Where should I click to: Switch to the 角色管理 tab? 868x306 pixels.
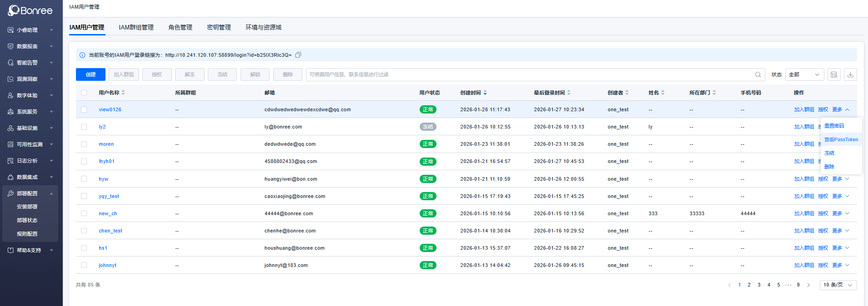(180, 27)
